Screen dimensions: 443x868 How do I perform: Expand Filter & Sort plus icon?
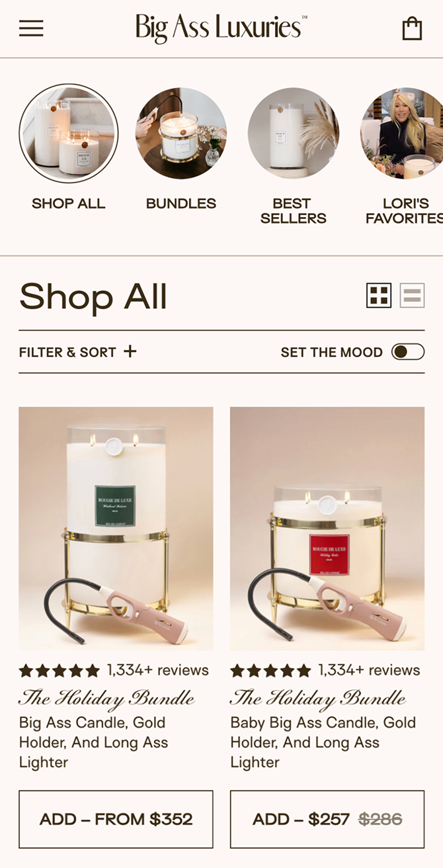(x=130, y=351)
